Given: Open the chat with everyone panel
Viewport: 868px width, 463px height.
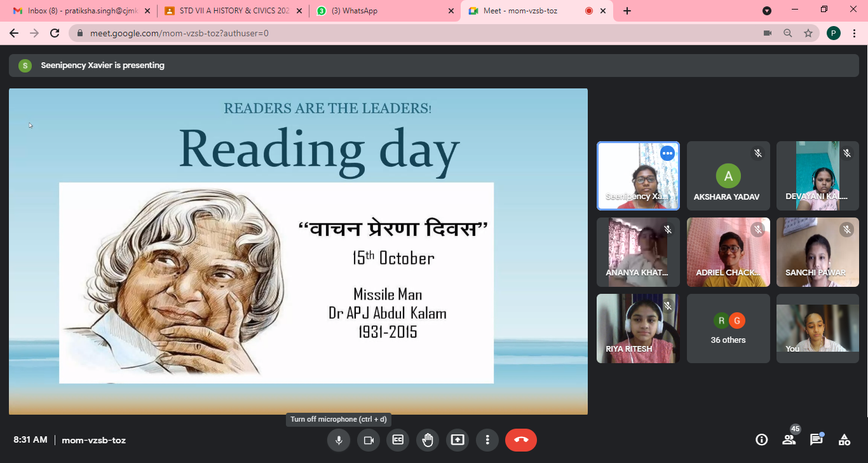Looking at the screenshot, I should (x=817, y=439).
